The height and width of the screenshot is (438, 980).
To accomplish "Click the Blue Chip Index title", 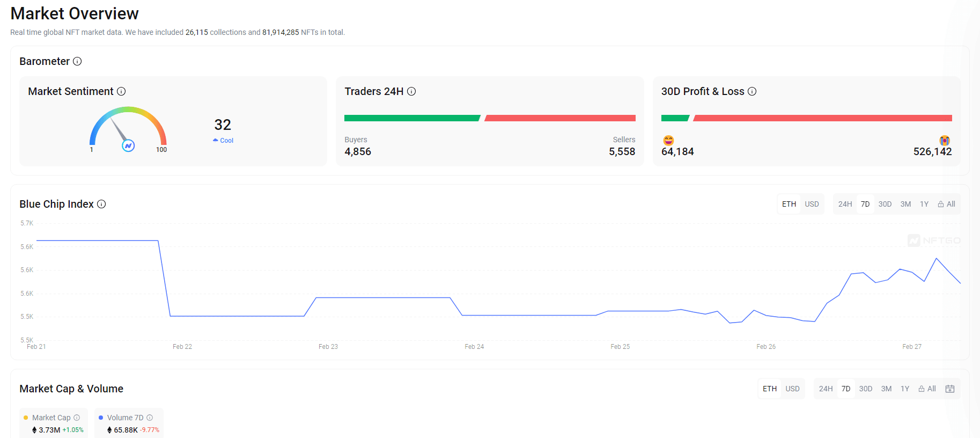I will click(x=56, y=204).
